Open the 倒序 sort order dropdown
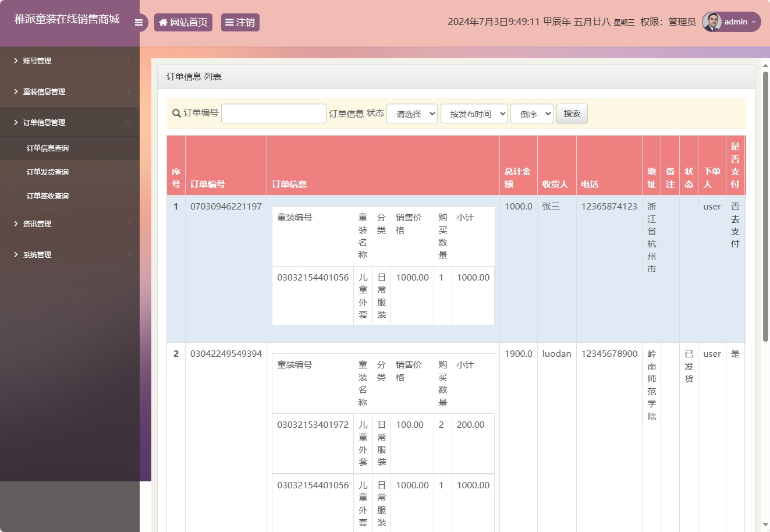Image resolution: width=770 pixels, height=532 pixels. point(532,114)
